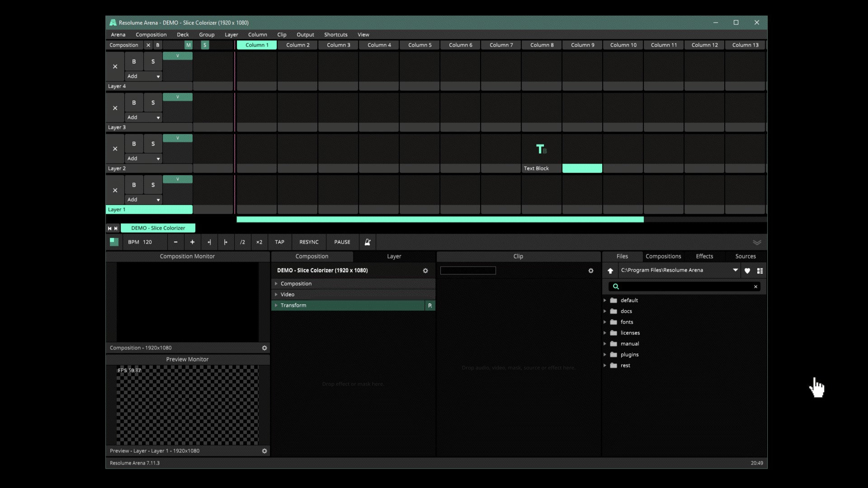Open Composition Monitor settings gear
This screenshot has height=488, width=868.
coord(264,348)
